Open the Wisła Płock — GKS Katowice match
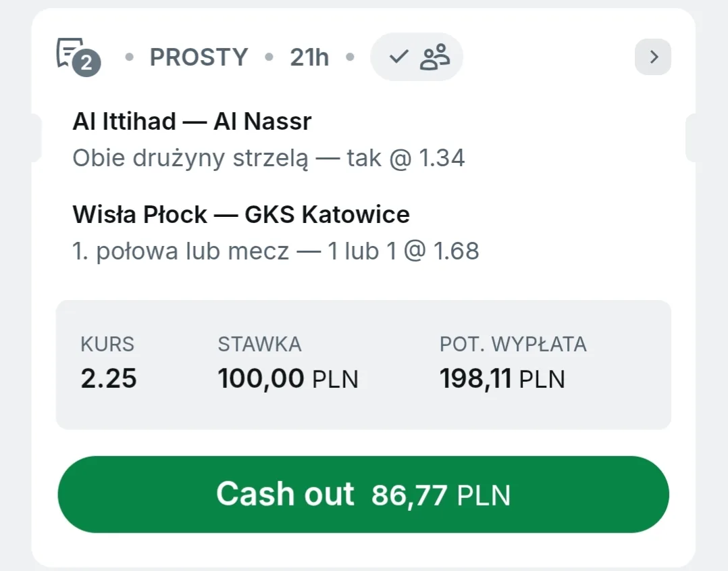This screenshot has width=728, height=571. pos(240,215)
